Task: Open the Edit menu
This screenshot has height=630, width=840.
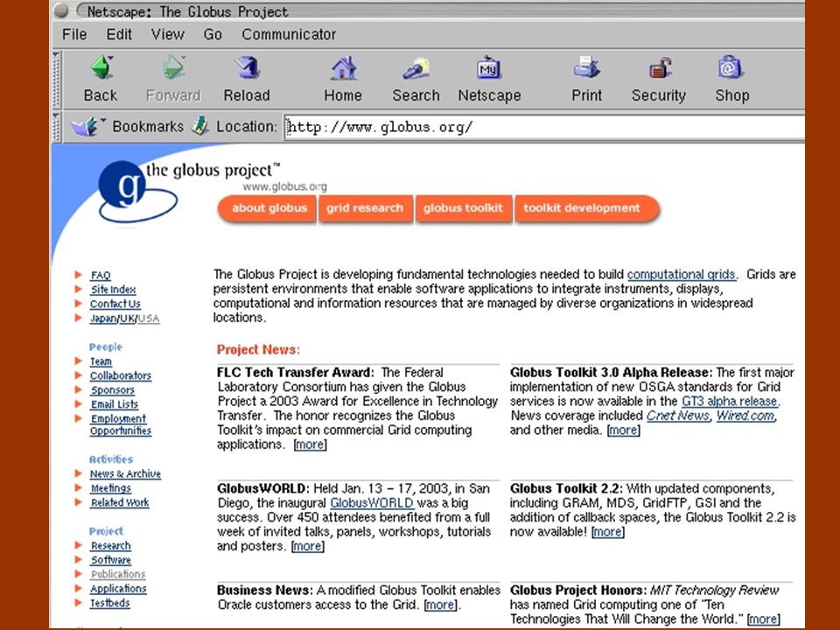Action: click(x=119, y=34)
